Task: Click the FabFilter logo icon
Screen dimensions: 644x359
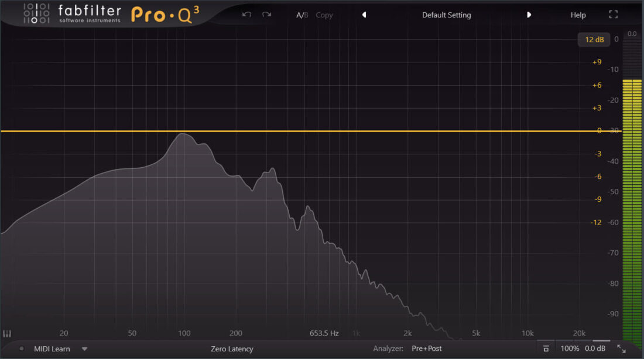Action: pos(36,13)
